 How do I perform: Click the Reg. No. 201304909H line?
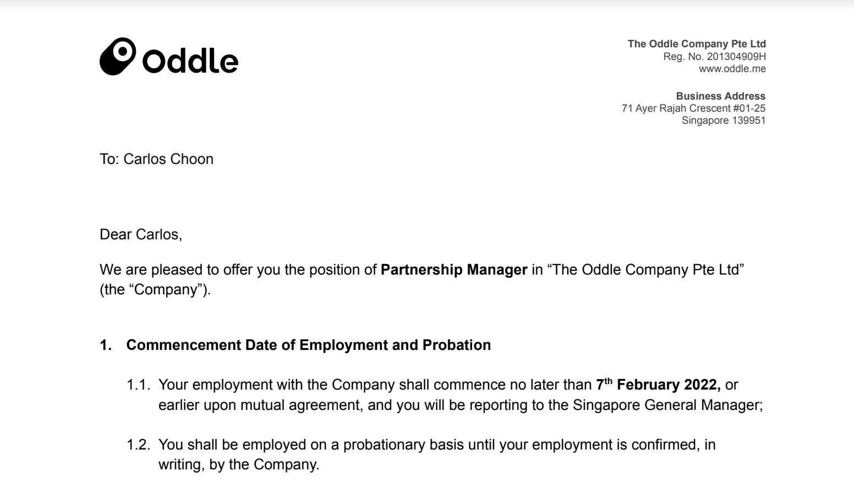click(714, 56)
